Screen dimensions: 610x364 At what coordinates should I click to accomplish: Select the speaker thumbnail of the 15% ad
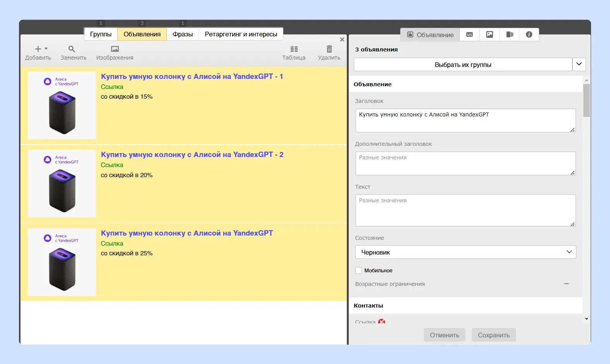coord(62,105)
